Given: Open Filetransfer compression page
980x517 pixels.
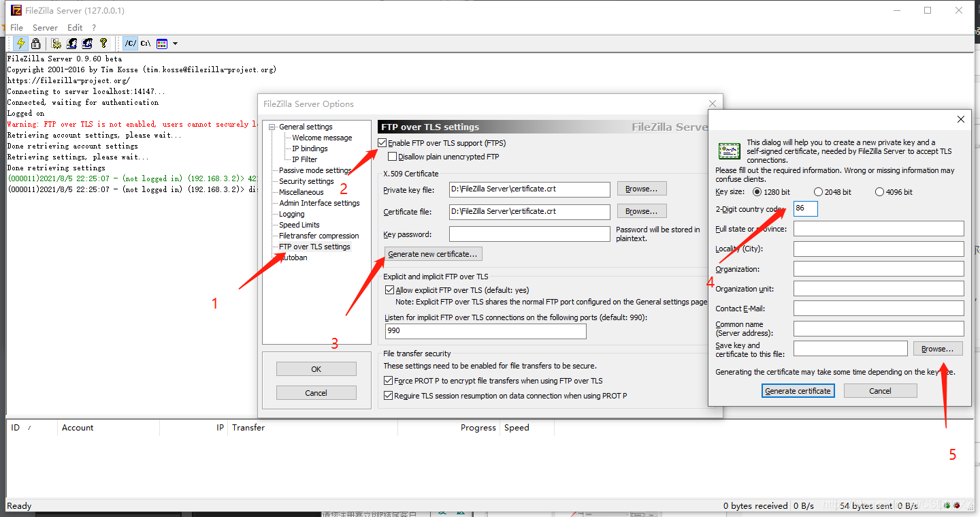Looking at the screenshot, I should pos(318,236).
